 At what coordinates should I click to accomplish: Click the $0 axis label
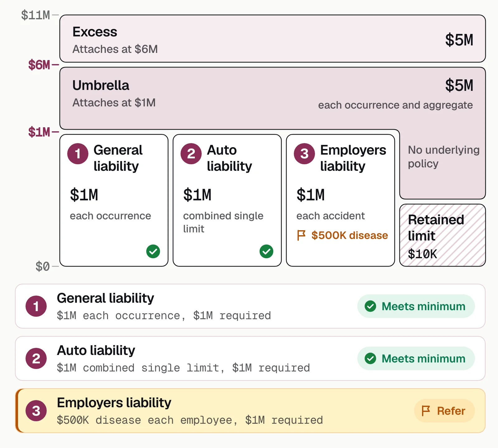click(x=43, y=267)
